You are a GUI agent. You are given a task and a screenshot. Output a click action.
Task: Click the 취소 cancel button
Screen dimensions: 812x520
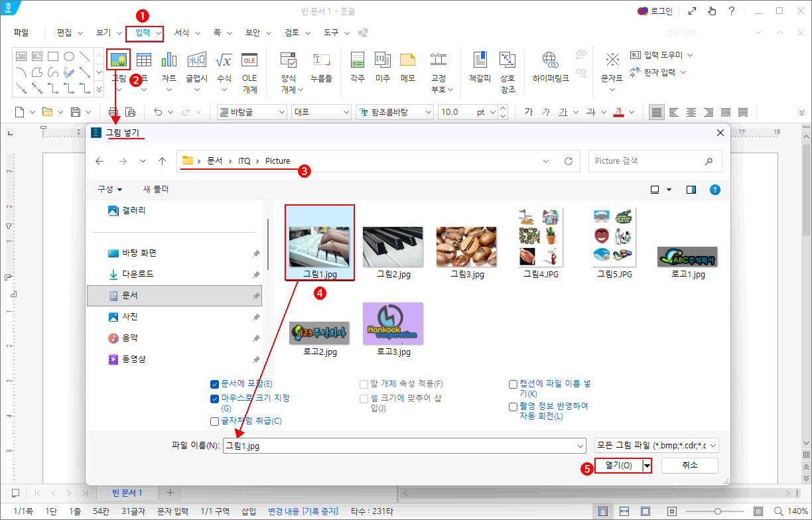coord(689,466)
